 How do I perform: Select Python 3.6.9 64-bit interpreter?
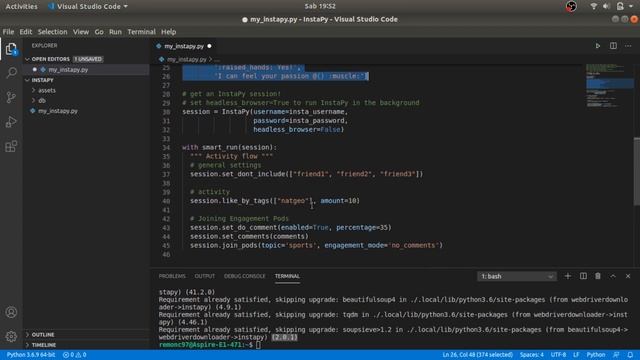[31, 355]
